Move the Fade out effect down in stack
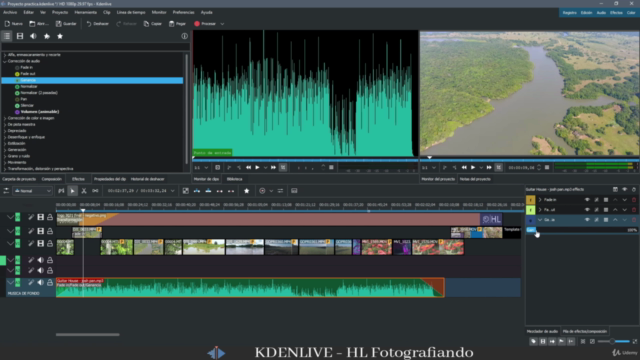Image resolution: width=640 pixels, height=360 pixels. (x=624, y=210)
